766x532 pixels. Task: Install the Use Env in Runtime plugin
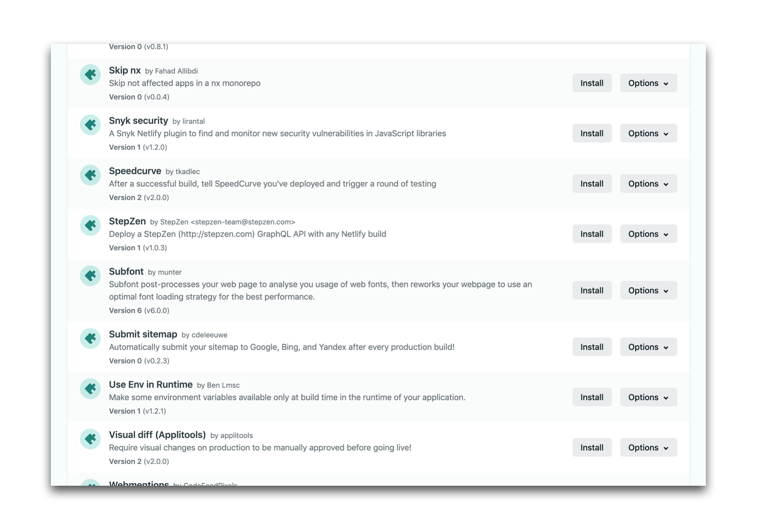[x=592, y=398]
